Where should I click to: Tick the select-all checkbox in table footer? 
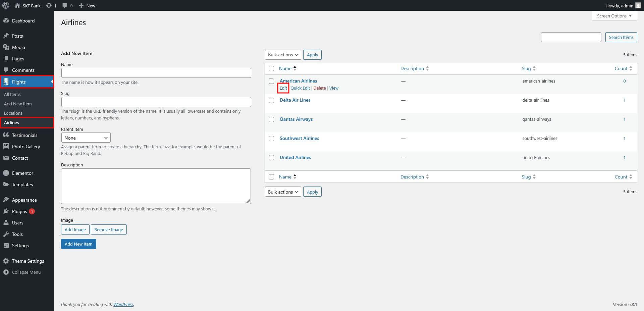click(271, 177)
